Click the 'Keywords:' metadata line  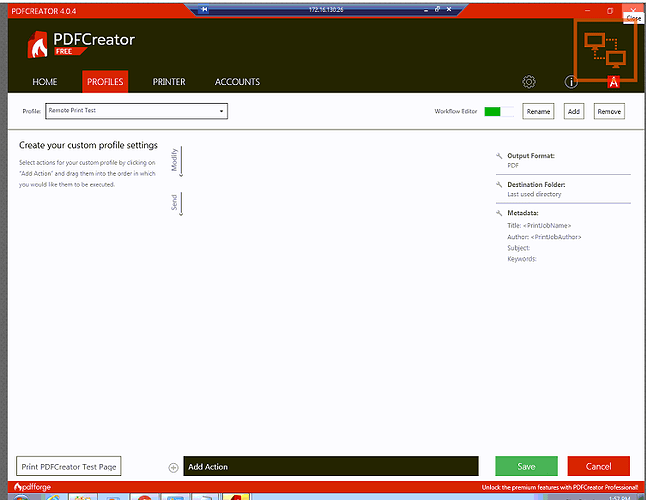point(522,259)
